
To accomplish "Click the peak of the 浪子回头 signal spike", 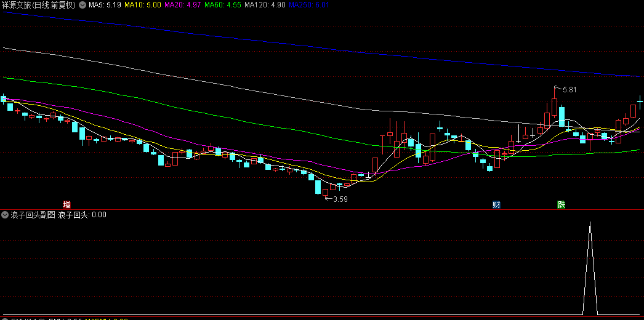I will click(590, 223).
